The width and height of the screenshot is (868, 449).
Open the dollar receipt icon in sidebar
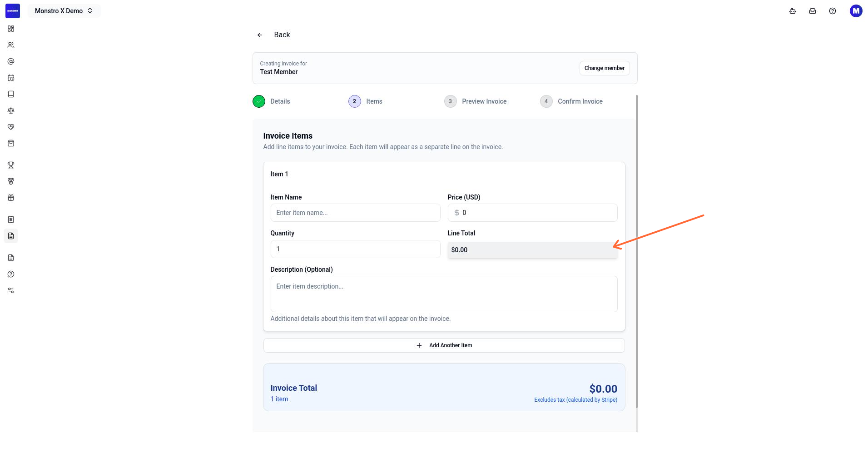pos(11,220)
